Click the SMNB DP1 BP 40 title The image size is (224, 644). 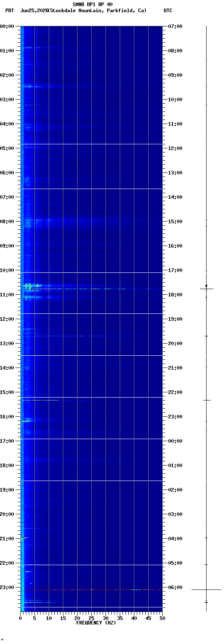(x=93, y=4)
